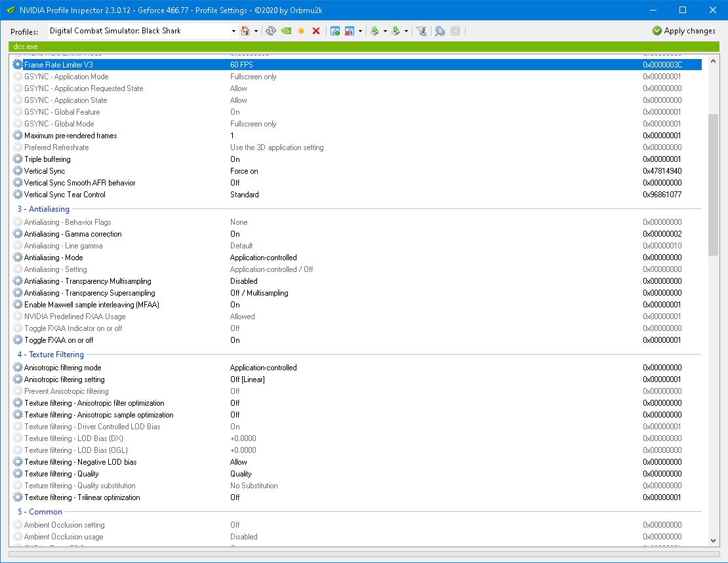This screenshot has width=728, height=563.
Task: Collapse the 4 - Texture Filtering section header
Action: coord(51,355)
